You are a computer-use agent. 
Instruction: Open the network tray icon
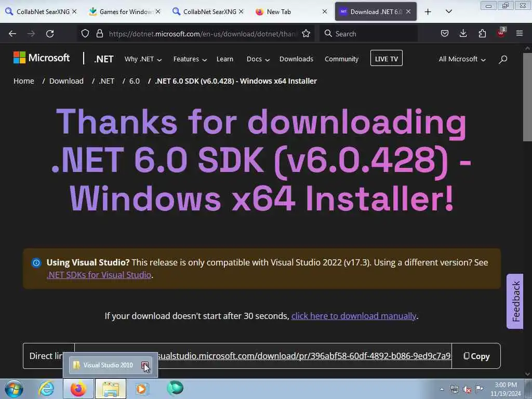(x=454, y=390)
